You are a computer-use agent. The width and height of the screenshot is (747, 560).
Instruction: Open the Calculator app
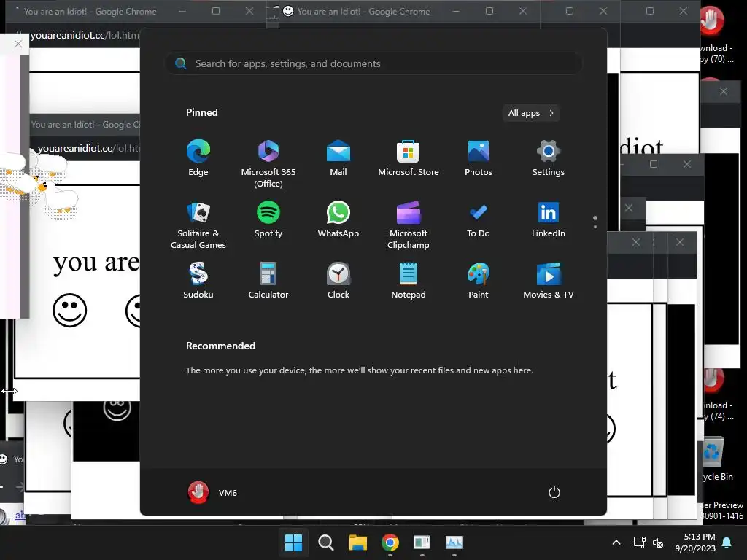pos(268,281)
